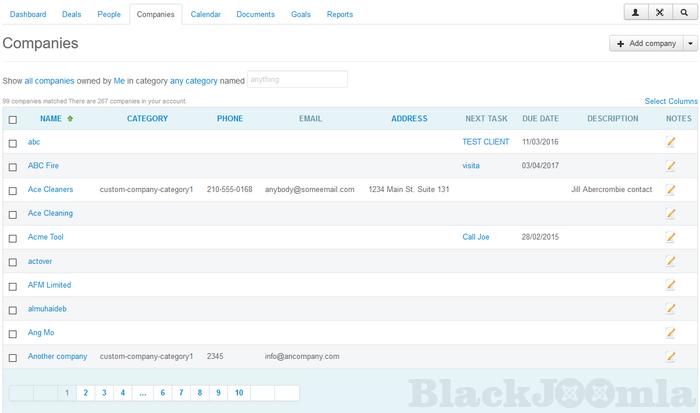Image resolution: width=700 pixels, height=413 pixels.
Task: Open the Reports tab
Action: coord(339,15)
